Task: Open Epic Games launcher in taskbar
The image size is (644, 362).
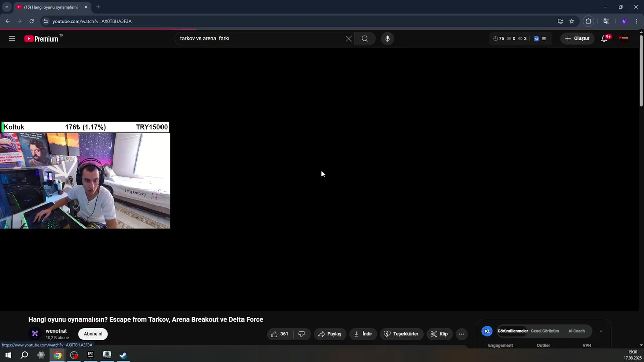Action: tap(91, 355)
